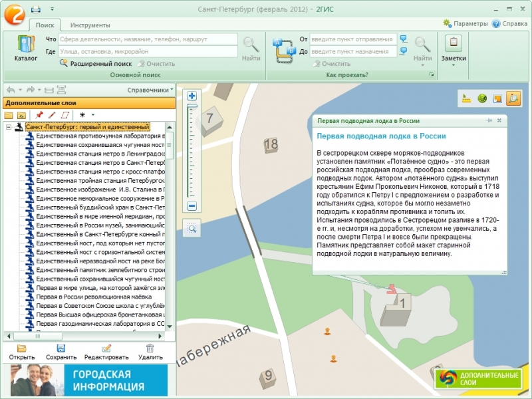Viewport: 532px width, 399px height.
Task: Click the layer tree vertical scrollbar down arrow
Action: pos(170,327)
